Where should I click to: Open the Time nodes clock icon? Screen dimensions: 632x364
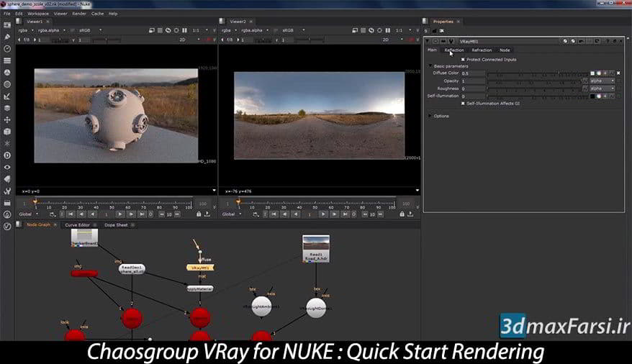(x=7, y=49)
